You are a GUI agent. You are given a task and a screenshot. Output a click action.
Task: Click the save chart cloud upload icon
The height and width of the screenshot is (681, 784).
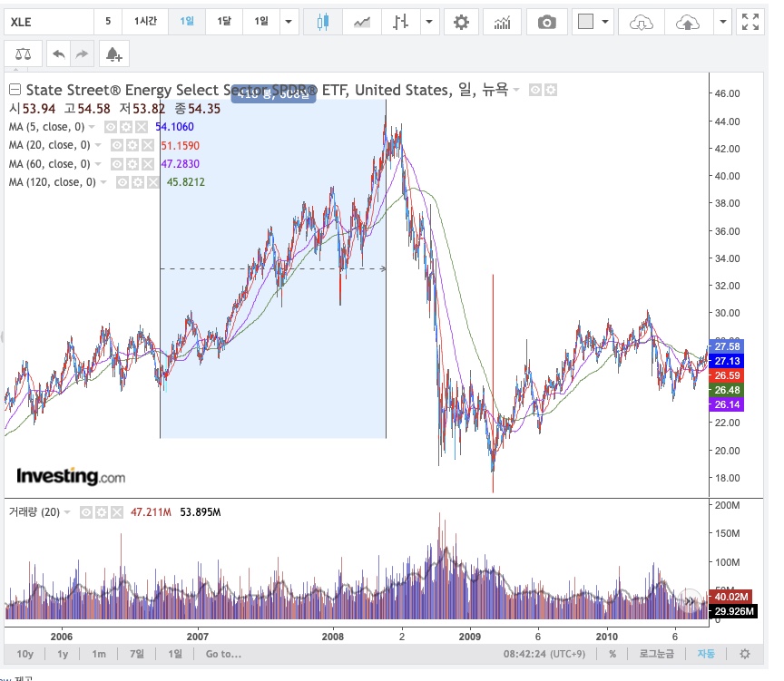click(688, 22)
